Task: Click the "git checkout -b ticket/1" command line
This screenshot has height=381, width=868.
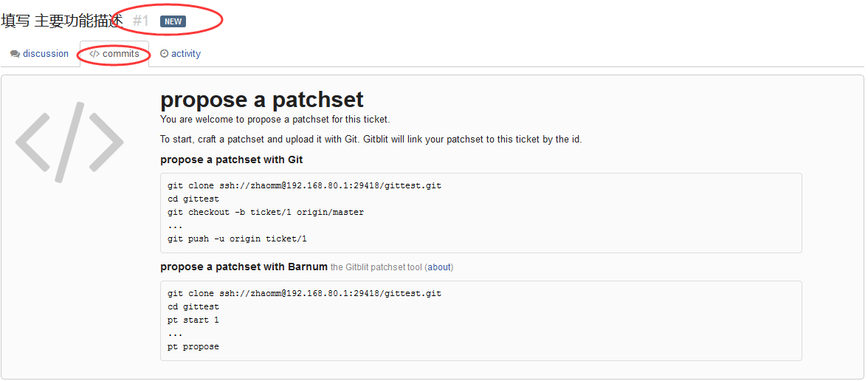Action: (x=266, y=212)
